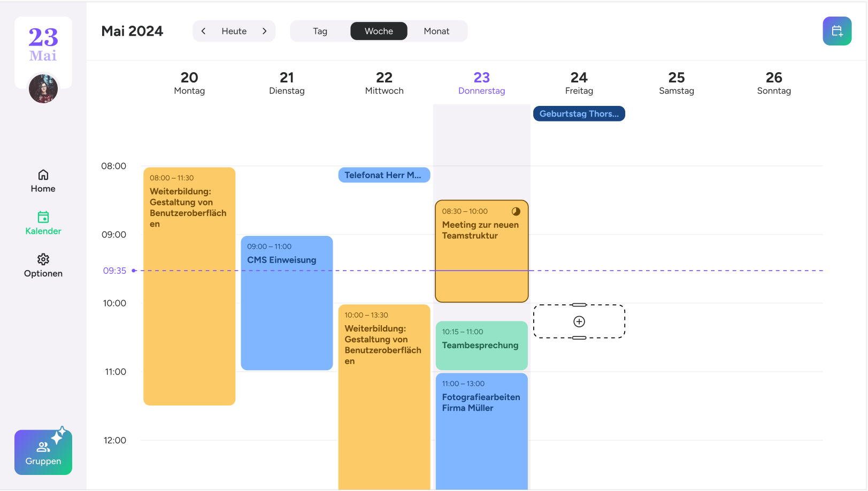This screenshot has width=868, height=491.
Task: Go to next week using right chevron
Action: [265, 31]
